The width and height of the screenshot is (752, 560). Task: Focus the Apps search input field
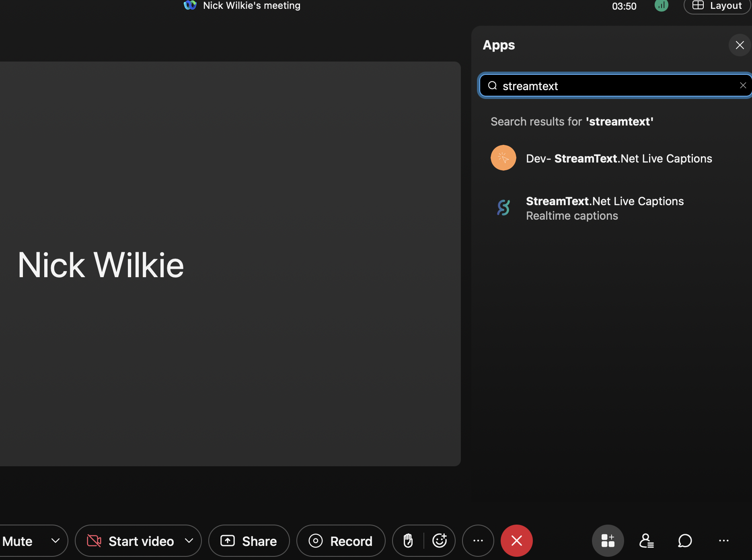pyautogui.click(x=615, y=86)
